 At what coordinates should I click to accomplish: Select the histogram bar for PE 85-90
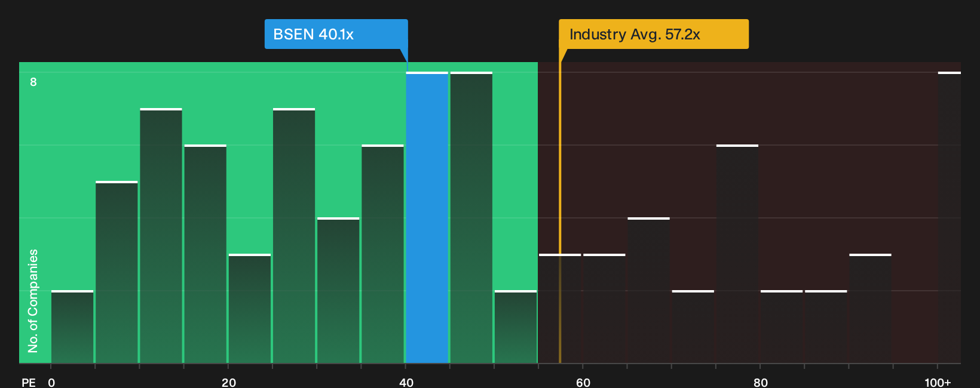coord(826,327)
